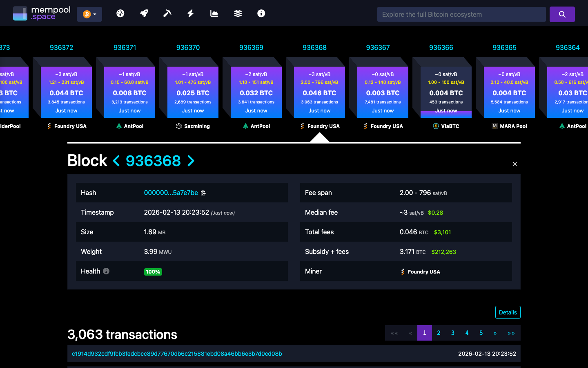Click the Lightning network icon

tap(190, 13)
